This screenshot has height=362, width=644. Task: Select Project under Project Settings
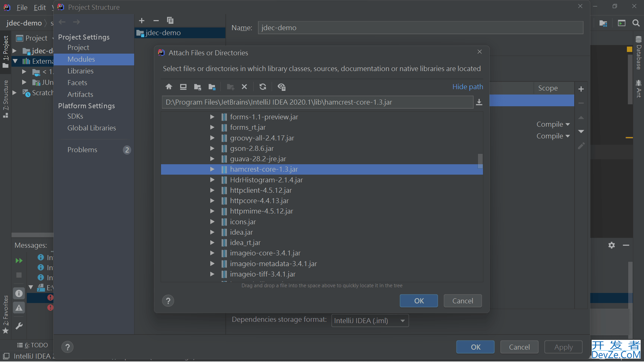point(78,47)
